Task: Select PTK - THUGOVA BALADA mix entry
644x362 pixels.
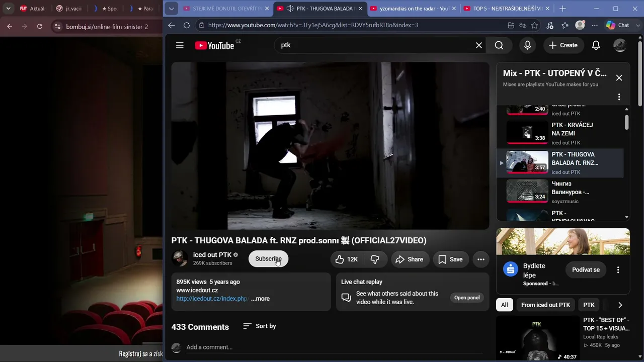Action: (x=560, y=163)
